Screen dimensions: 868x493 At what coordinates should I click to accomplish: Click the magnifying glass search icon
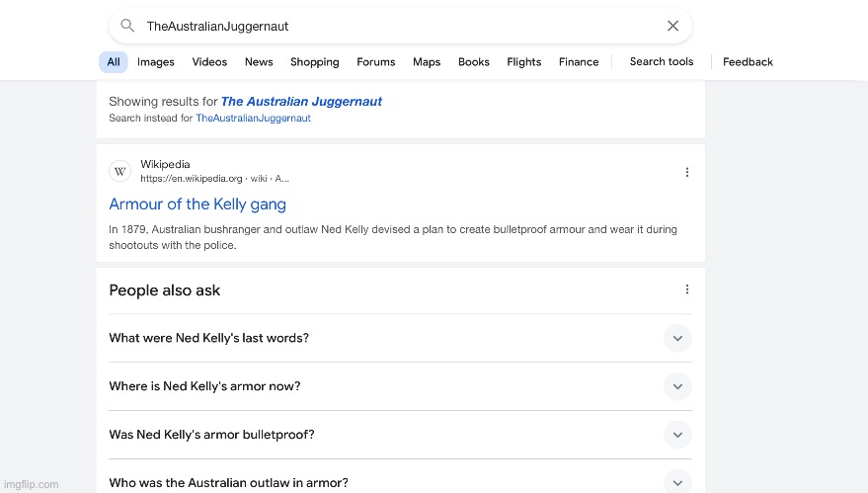click(x=127, y=26)
